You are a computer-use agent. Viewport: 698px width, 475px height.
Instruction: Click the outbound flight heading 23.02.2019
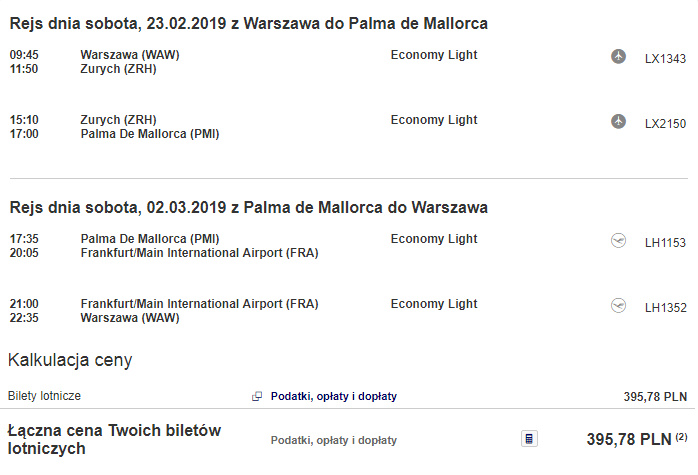click(x=248, y=23)
